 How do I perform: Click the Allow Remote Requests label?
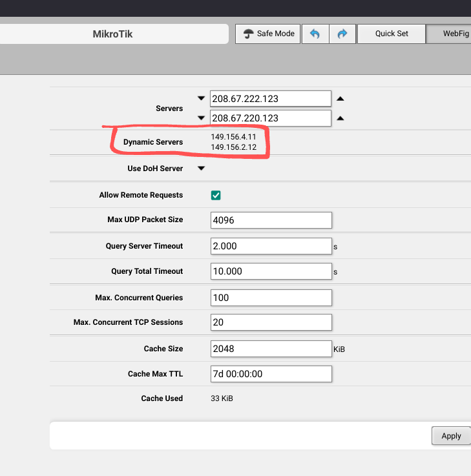(x=141, y=195)
